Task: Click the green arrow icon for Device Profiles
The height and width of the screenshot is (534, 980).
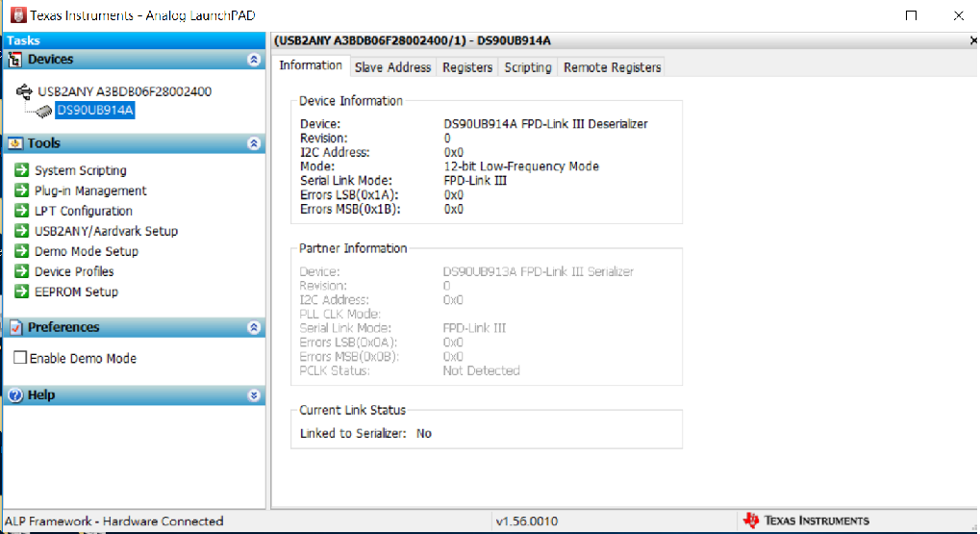Action: [x=22, y=271]
